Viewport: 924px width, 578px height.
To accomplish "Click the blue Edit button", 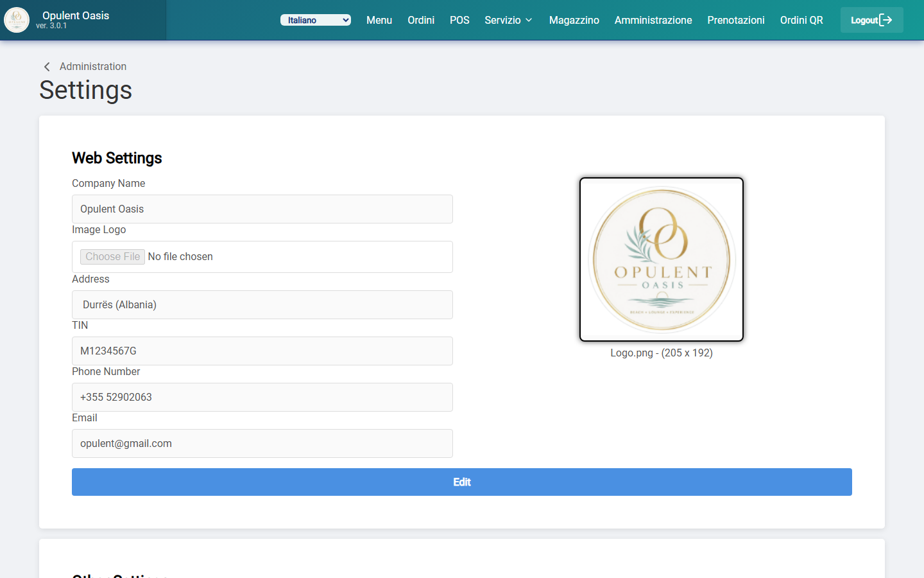I will pos(462,482).
